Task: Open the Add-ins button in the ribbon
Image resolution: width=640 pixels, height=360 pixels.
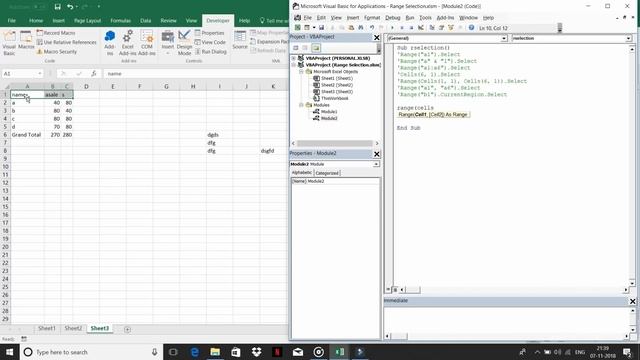Action: coord(109,42)
